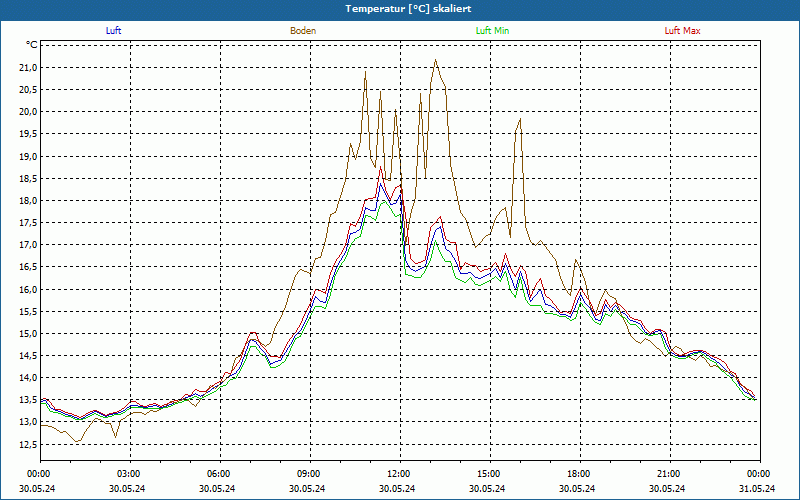Select the 06:00 x-axis time marker
Viewport: 800px width, 500px height.
tap(219, 474)
